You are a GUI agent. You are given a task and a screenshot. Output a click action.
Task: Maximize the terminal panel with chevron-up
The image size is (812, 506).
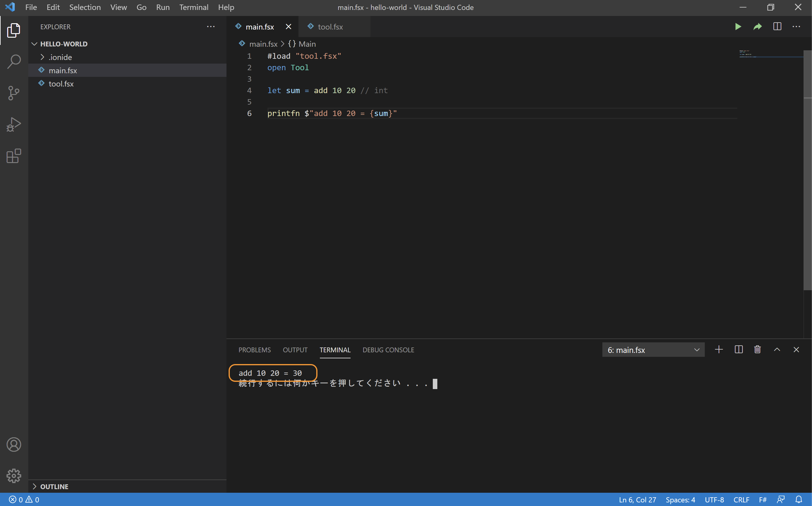tap(777, 350)
